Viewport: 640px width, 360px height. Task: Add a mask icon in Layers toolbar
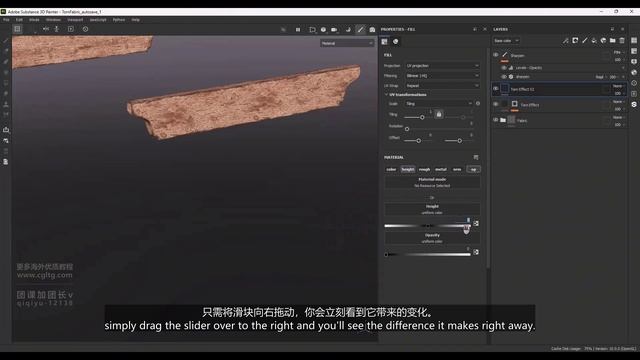click(575, 40)
